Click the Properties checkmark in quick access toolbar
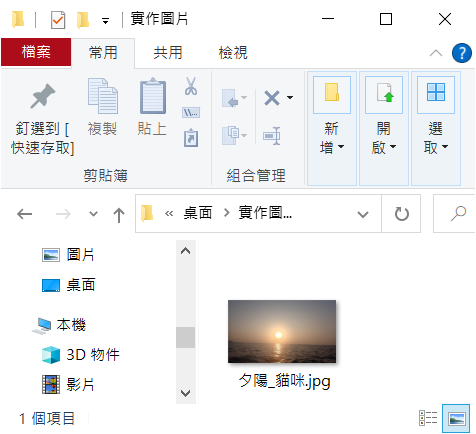Screen dimensions: 476x434 [58, 20]
